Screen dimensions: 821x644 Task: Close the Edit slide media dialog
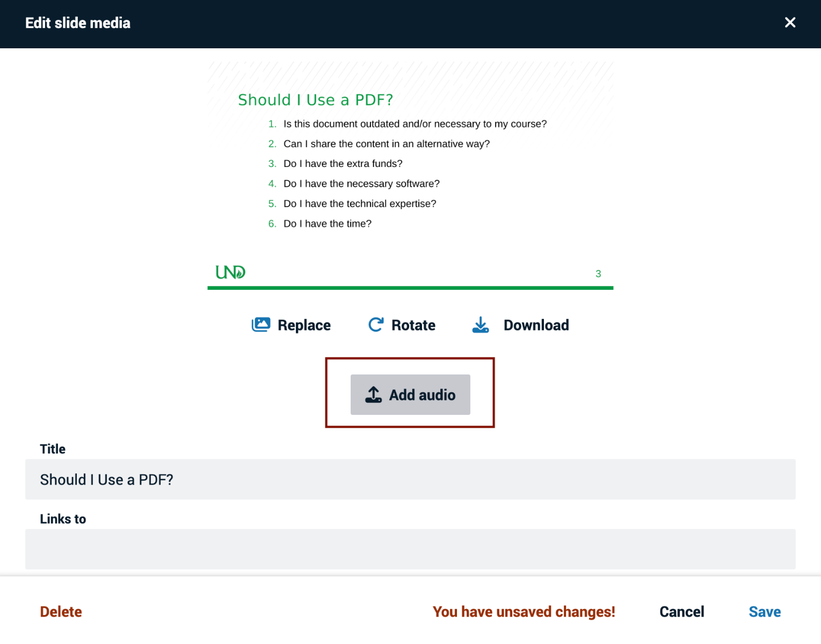click(x=790, y=23)
